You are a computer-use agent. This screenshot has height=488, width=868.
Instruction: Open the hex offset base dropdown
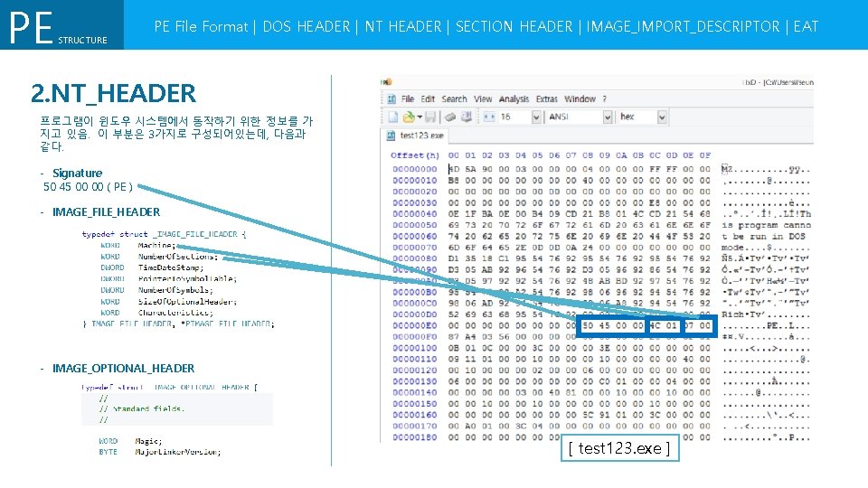coord(662,117)
